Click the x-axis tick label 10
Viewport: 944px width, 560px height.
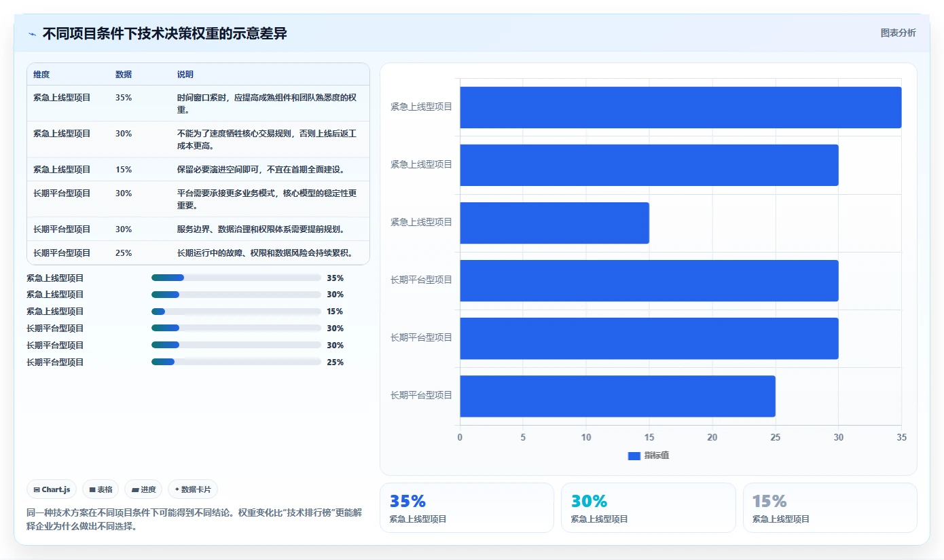click(x=586, y=437)
